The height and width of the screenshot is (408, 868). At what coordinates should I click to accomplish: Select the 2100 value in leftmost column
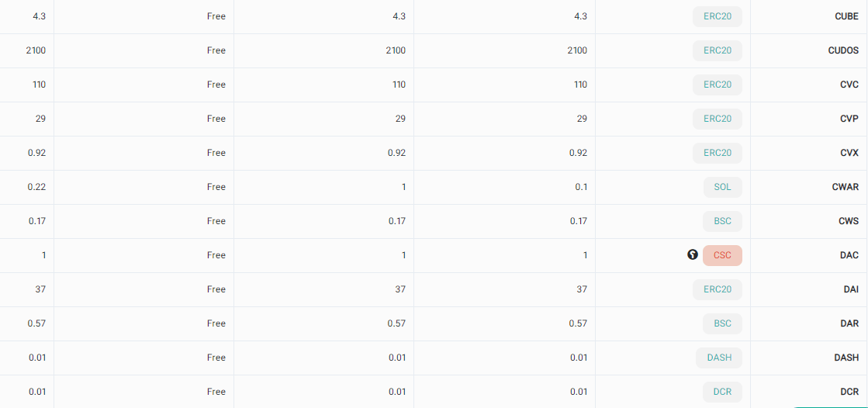36,50
